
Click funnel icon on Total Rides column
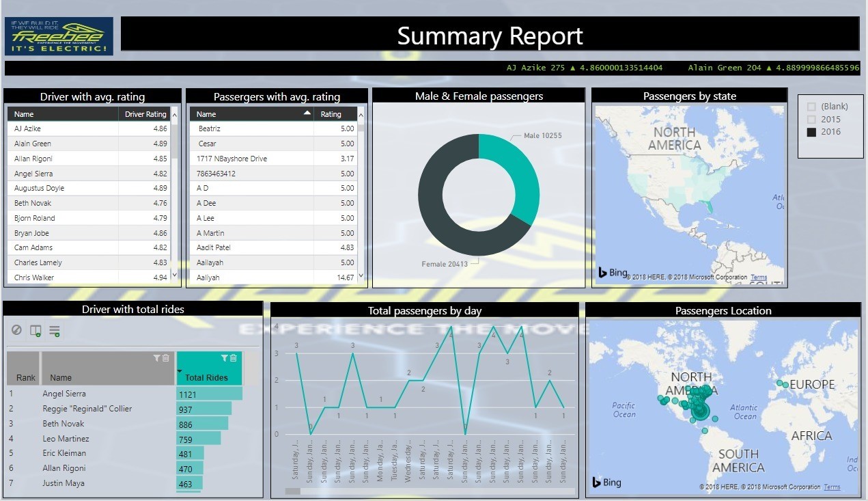point(225,358)
